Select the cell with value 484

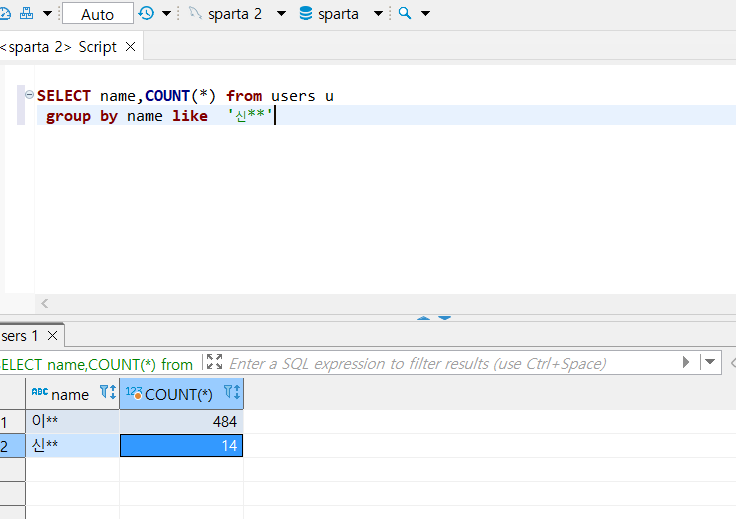point(182,421)
